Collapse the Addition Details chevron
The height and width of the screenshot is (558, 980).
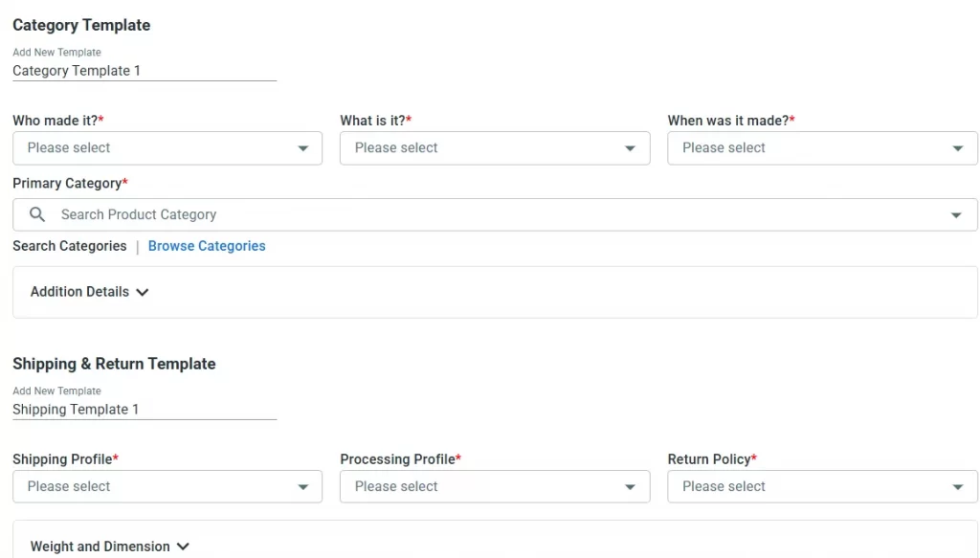(x=142, y=292)
